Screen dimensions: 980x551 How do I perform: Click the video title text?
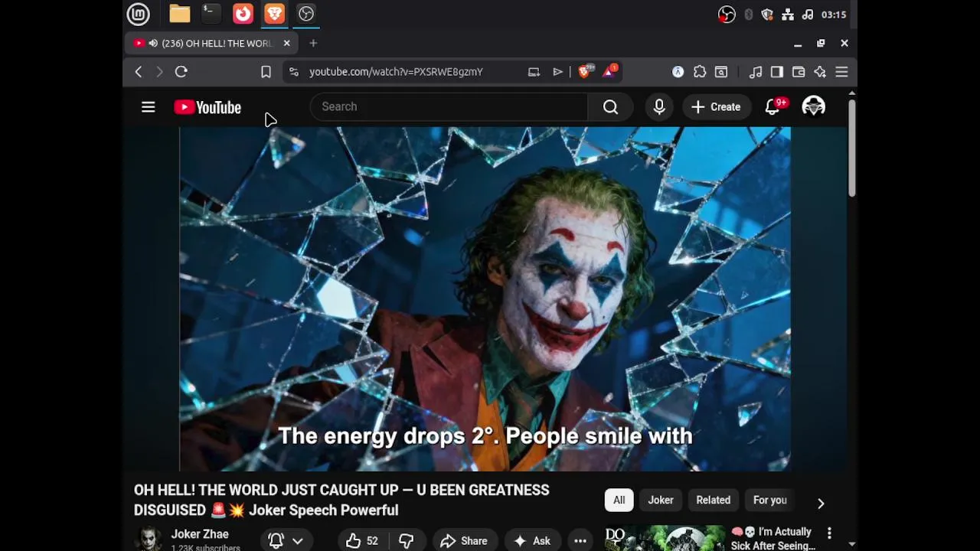341,500
